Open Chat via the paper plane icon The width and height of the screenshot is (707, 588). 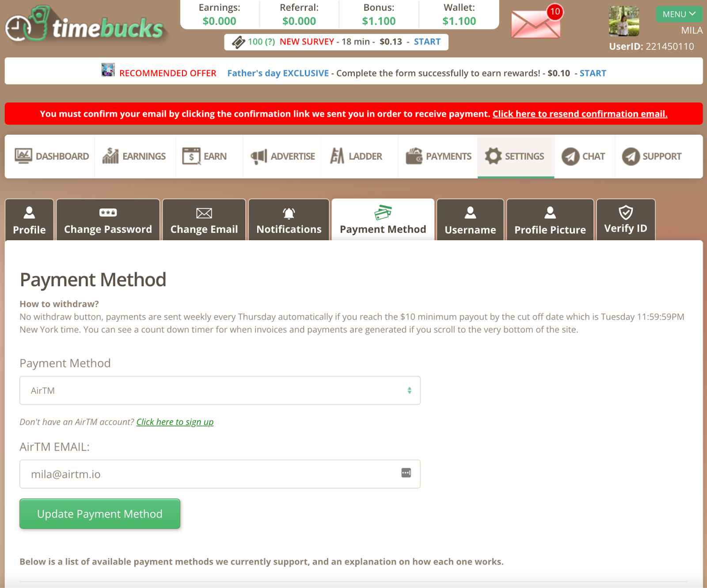click(570, 156)
